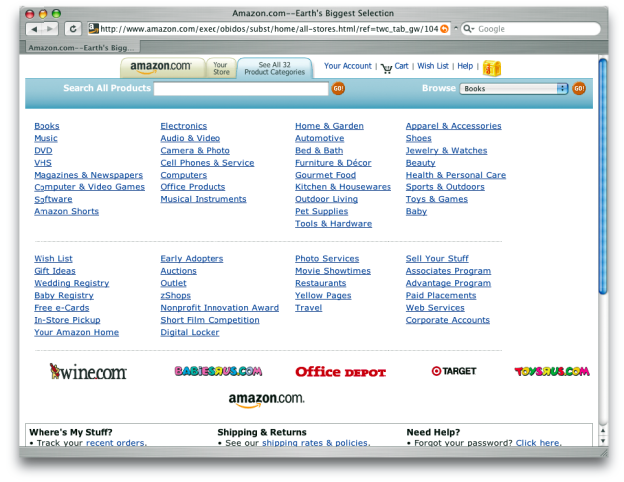Open the Books category link
Viewport: 624px width, 482px height.
(x=47, y=126)
